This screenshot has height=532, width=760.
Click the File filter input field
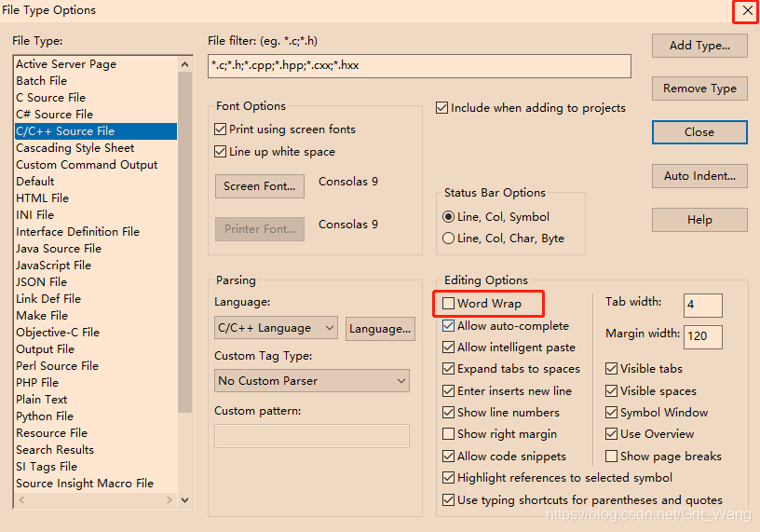(419, 66)
